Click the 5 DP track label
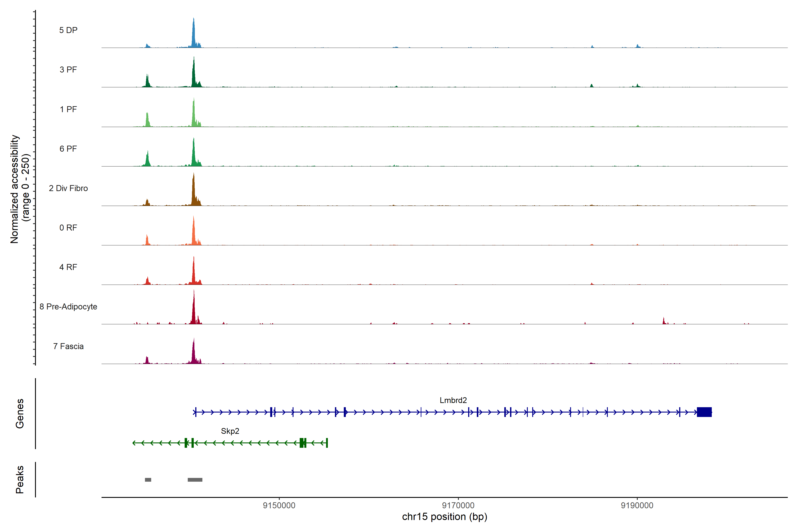The height and width of the screenshot is (532, 798). [x=68, y=30]
